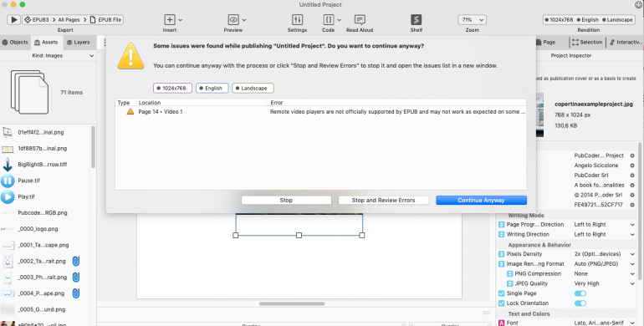Screen dimensions: 644x326
Task: Uncheck the Single Page checkbox
Action: point(502,293)
